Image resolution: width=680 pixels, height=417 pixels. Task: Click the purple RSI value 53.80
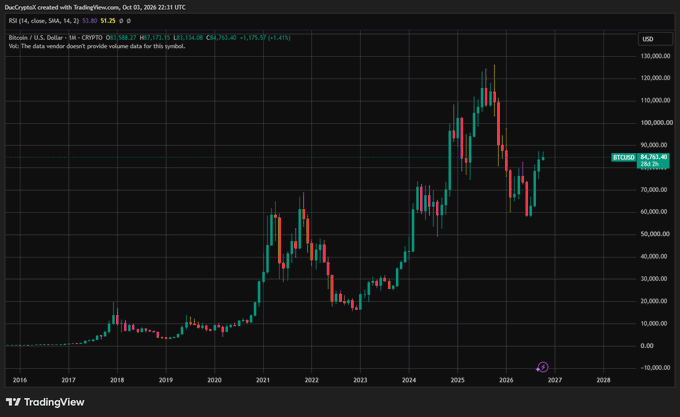click(90, 21)
